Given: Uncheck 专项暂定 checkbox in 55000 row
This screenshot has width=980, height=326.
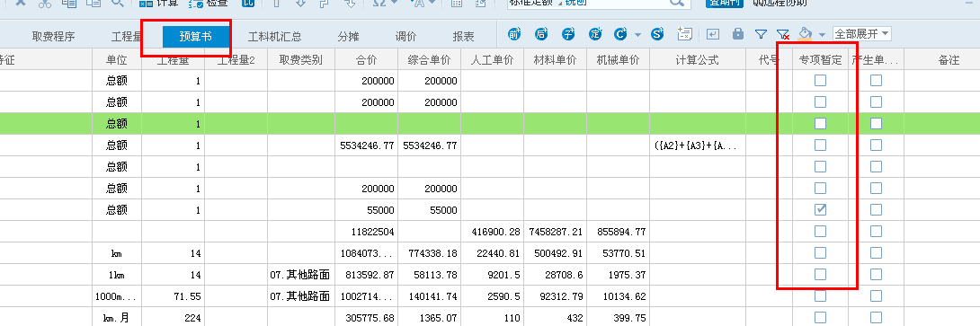Looking at the screenshot, I should pyautogui.click(x=820, y=210).
